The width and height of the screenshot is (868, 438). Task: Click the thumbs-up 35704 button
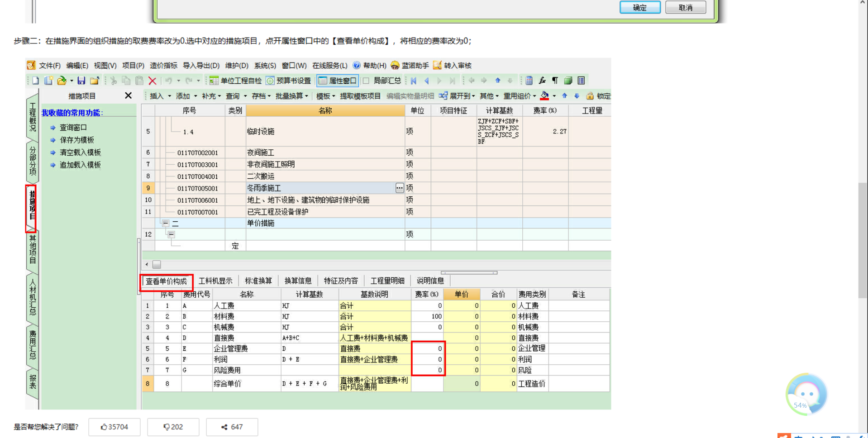click(114, 427)
